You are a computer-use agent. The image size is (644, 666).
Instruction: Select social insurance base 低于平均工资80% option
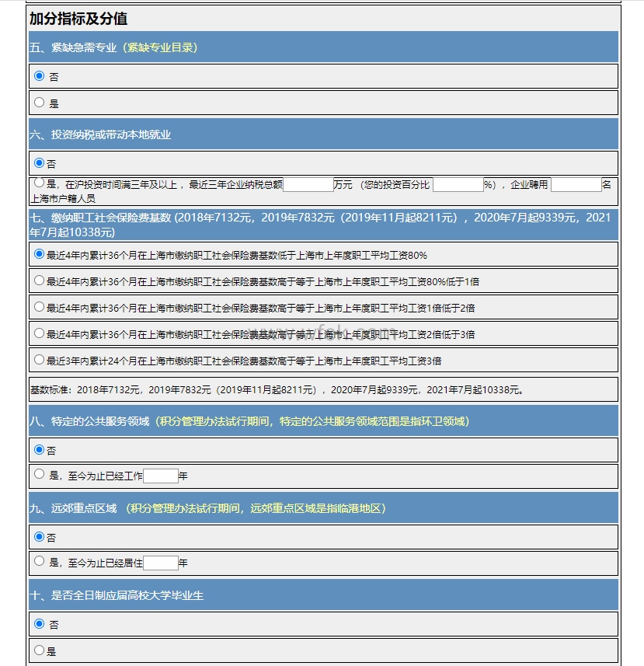pos(40,254)
